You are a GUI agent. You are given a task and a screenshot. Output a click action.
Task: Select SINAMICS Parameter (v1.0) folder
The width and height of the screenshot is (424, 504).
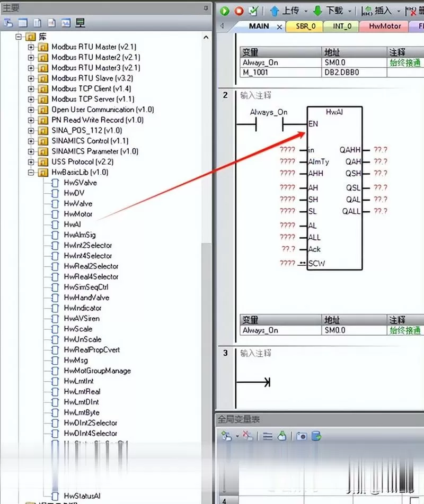(x=94, y=151)
